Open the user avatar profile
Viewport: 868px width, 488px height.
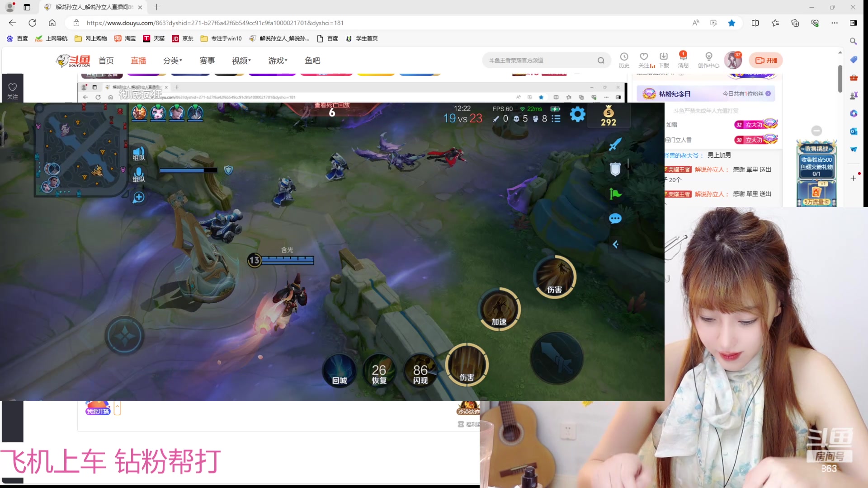coord(733,60)
